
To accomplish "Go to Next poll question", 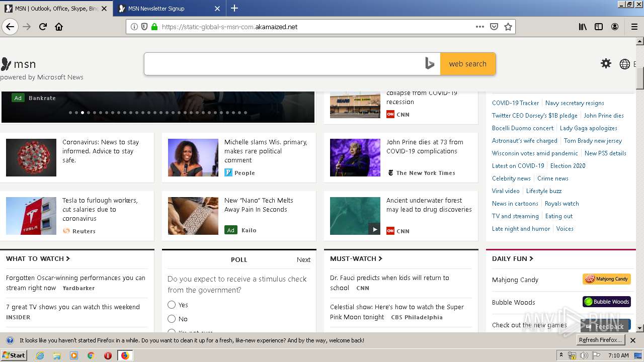I will click(303, 260).
